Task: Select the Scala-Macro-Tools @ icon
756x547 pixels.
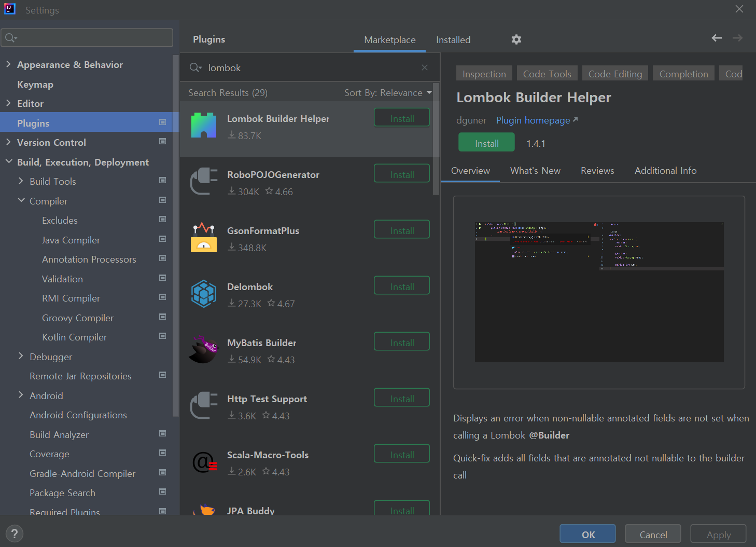Action: pyautogui.click(x=204, y=461)
